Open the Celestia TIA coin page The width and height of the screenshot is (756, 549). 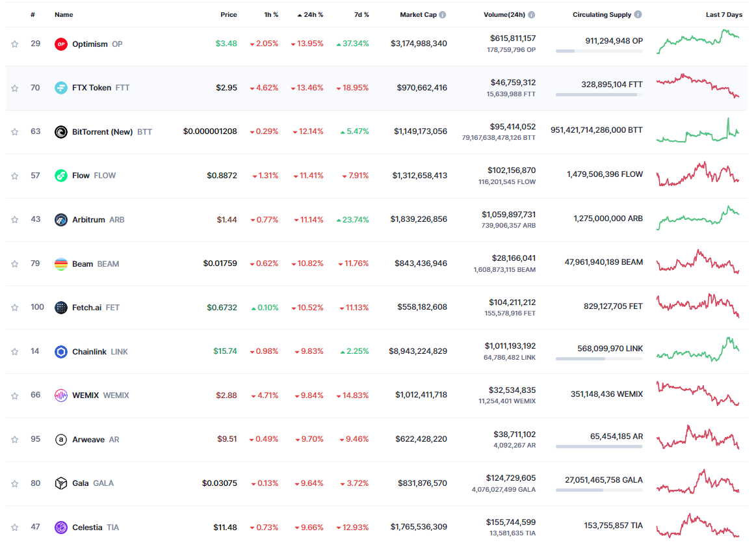[96, 528]
